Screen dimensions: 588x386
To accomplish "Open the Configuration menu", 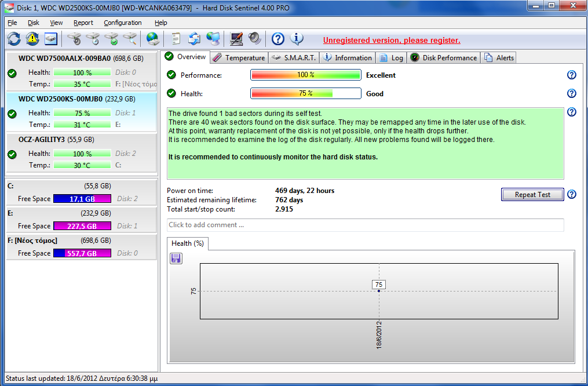I will [x=123, y=23].
